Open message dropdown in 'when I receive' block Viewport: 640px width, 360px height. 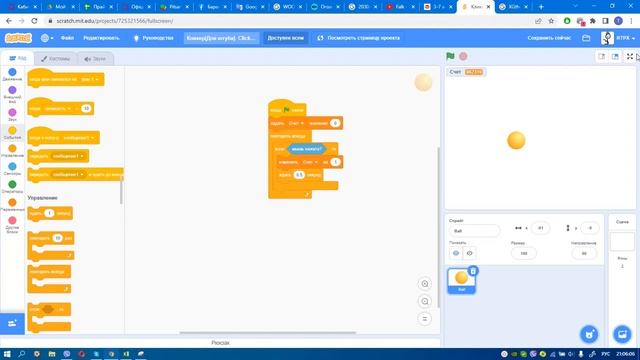79,138
